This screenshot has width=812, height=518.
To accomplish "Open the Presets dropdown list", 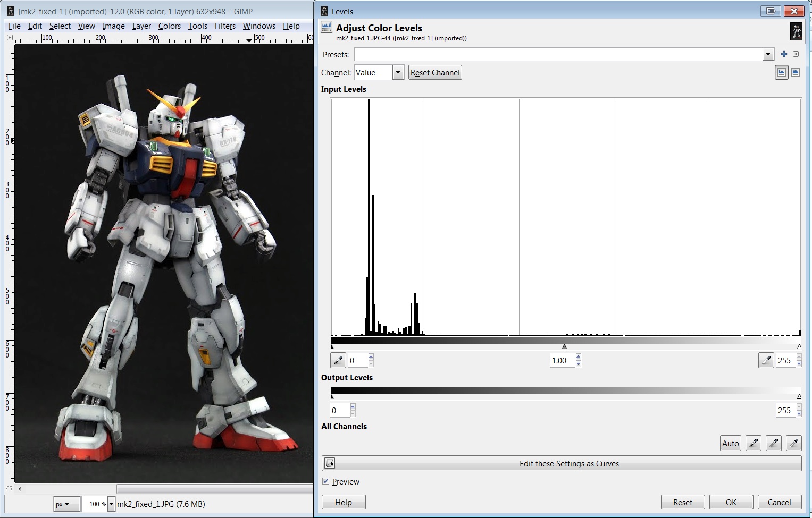I will (x=768, y=54).
